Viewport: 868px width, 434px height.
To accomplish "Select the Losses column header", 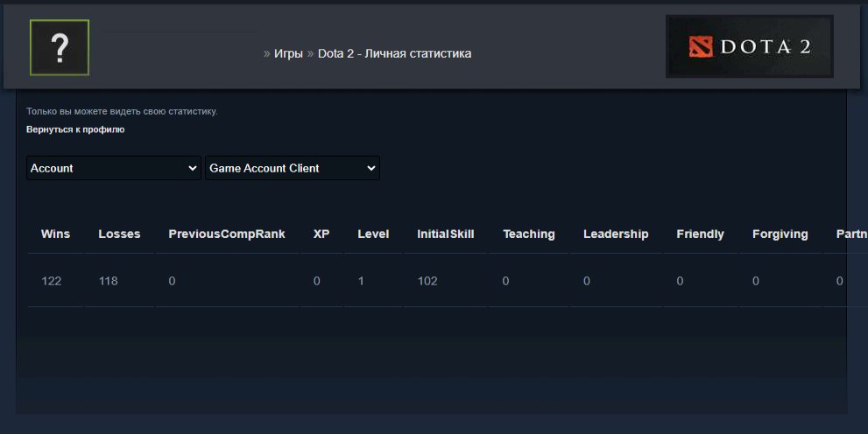I will [x=119, y=234].
